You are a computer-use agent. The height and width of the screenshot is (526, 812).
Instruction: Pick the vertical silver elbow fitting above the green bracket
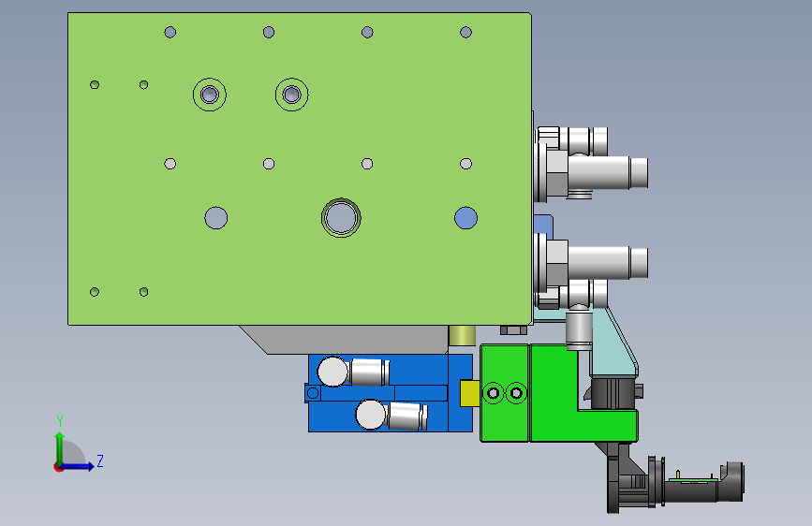[x=579, y=328]
